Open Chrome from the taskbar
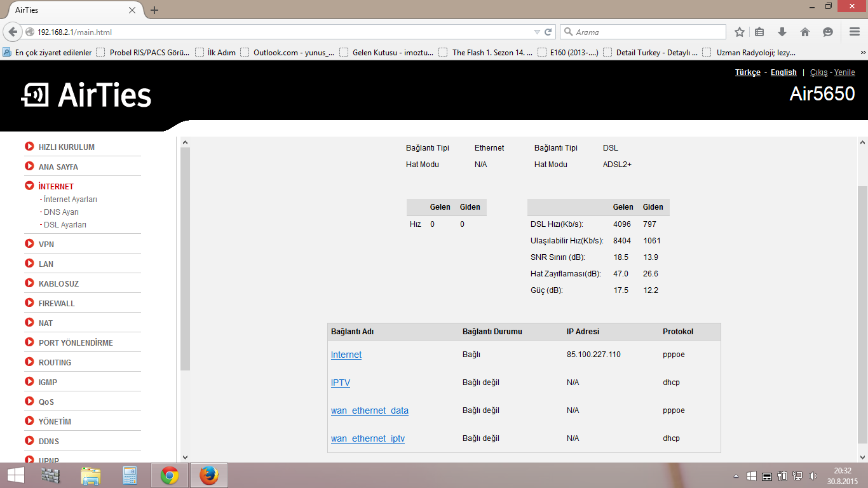The height and width of the screenshot is (488, 868). [x=169, y=475]
